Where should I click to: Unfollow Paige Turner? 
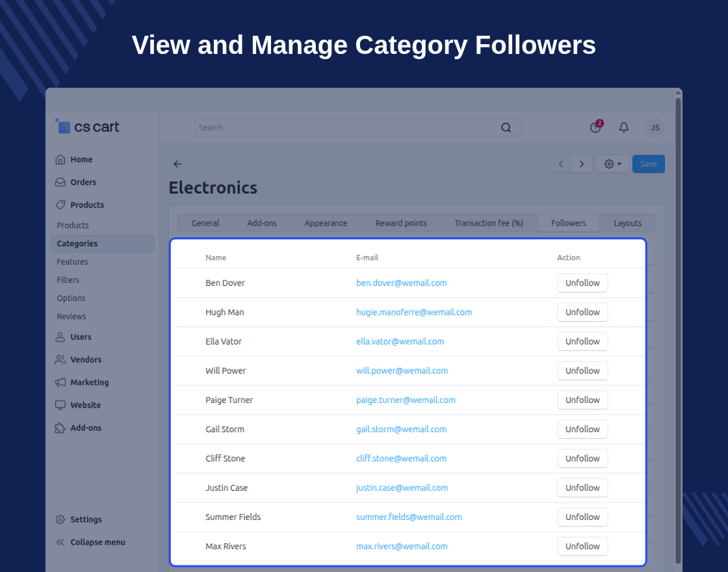[x=582, y=400]
